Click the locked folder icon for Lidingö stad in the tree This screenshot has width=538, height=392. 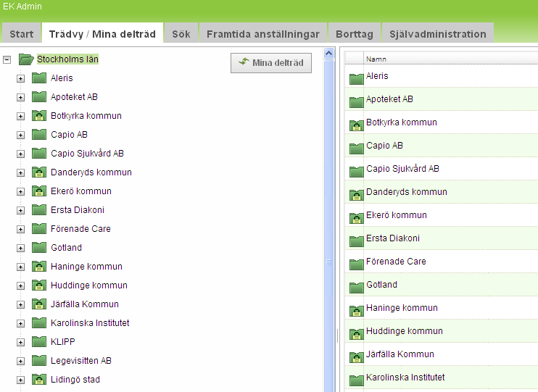point(38,380)
